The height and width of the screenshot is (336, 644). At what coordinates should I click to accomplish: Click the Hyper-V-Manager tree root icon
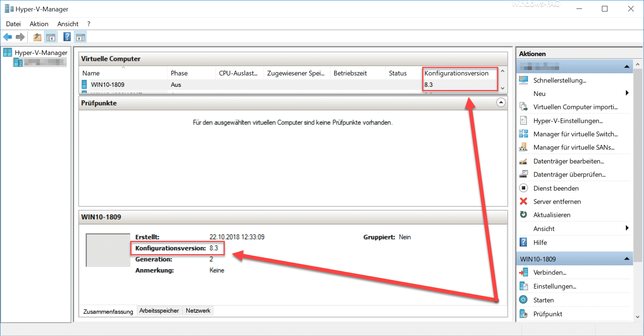point(7,52)
